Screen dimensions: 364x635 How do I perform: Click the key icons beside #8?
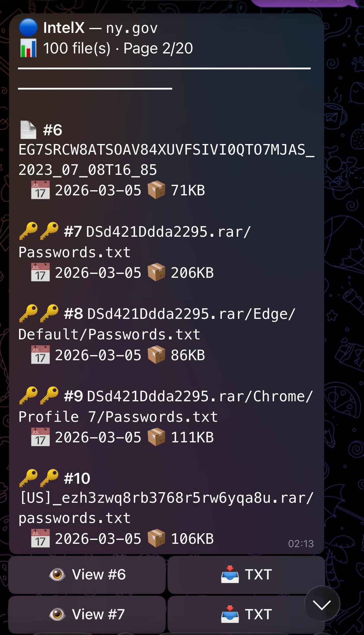click(x=39, y=313)
